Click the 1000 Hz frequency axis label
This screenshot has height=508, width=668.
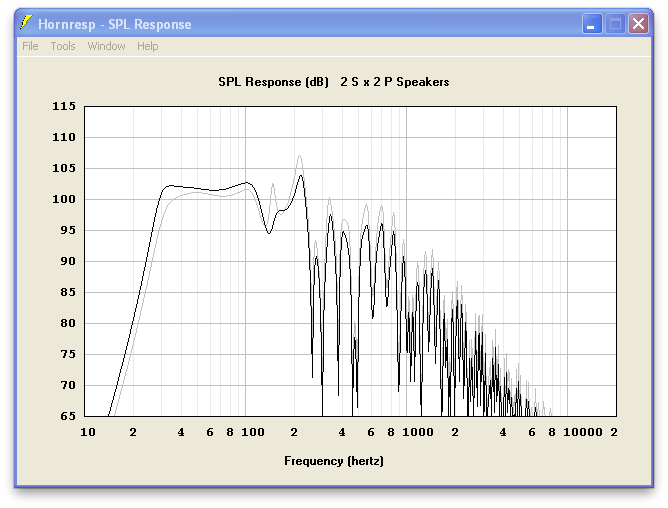coord(418,432)
